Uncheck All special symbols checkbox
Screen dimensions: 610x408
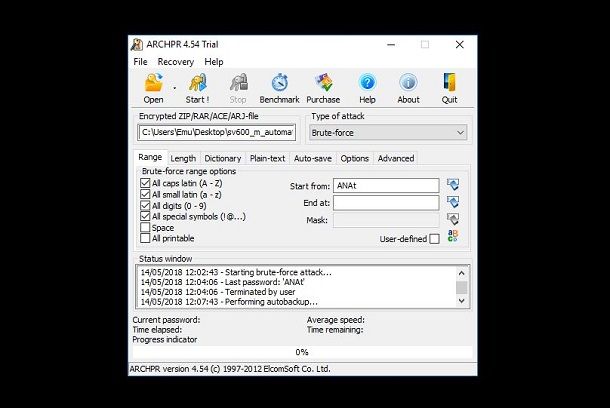145,216
